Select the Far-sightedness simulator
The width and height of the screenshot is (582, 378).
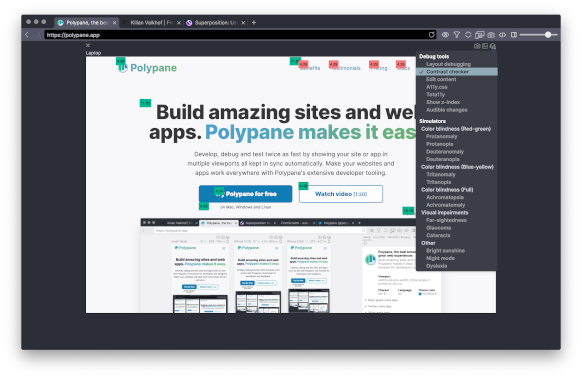point(446,220)
